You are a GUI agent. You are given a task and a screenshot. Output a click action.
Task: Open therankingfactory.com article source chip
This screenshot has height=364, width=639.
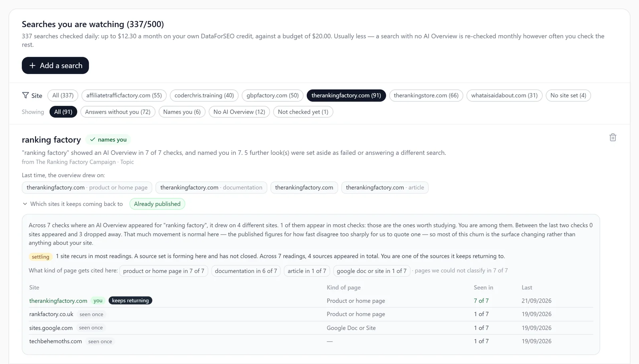click(385, 188)
